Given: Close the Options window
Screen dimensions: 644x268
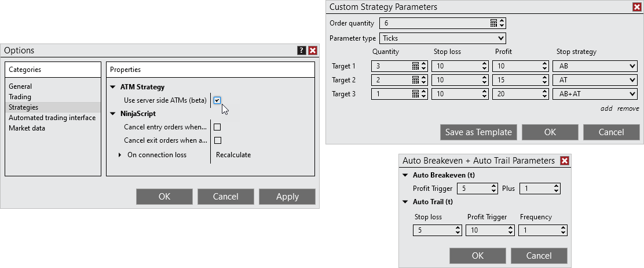Looking at the screenshot, I should pos(313,50).
